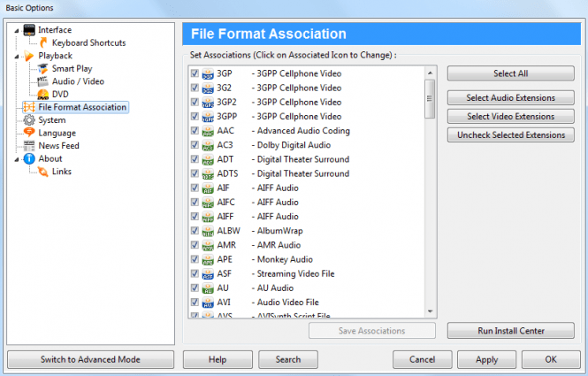Click the Keyboard Shortcuts arrow icon
This screenshot has width=588, height=376.
(43, 42)
